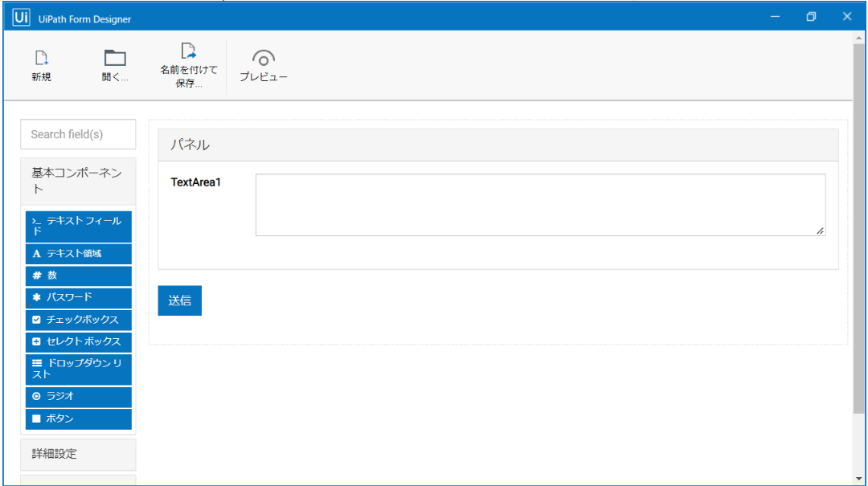
Task: Click inside the TextArea1 field
Action: [538, 203]
